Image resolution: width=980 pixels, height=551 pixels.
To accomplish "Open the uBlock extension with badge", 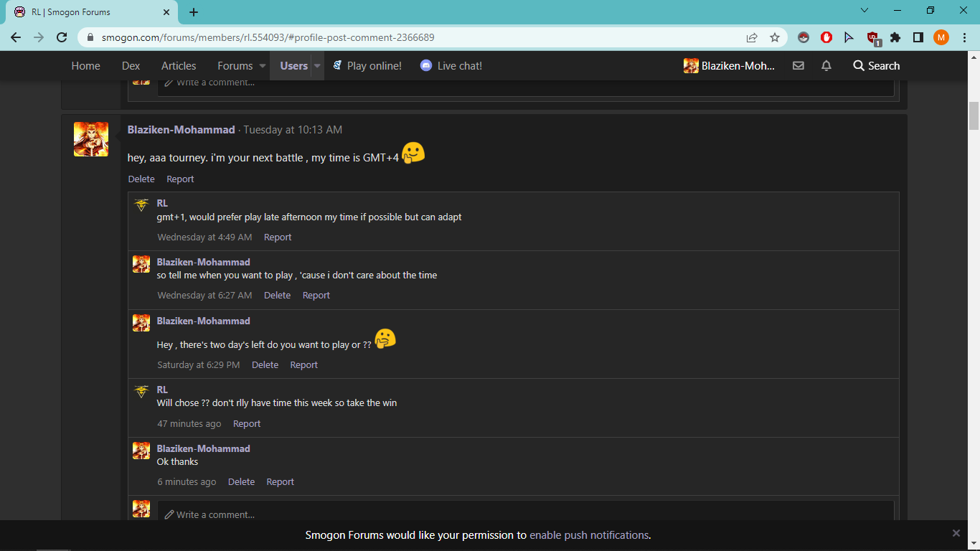I will (872, 38).
